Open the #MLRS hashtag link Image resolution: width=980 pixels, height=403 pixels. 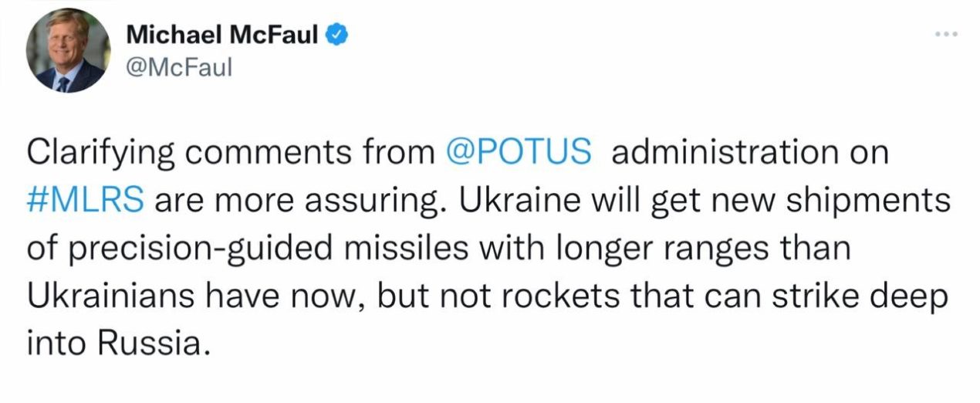[x=86, y=201]
